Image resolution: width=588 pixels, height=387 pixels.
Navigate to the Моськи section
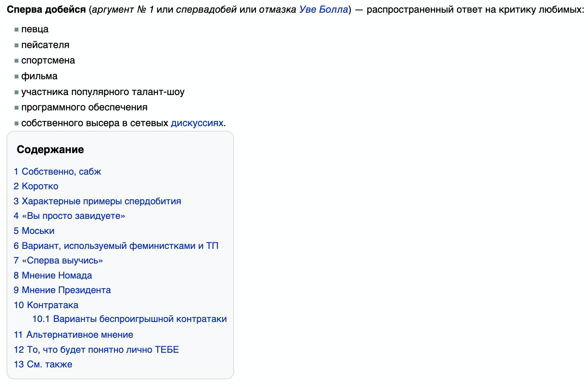34,231
